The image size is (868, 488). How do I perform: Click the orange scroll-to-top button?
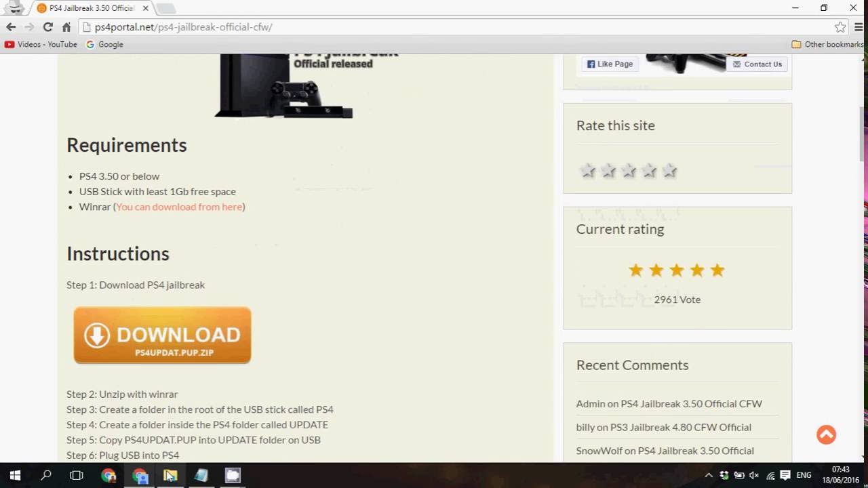click(826, 434)
